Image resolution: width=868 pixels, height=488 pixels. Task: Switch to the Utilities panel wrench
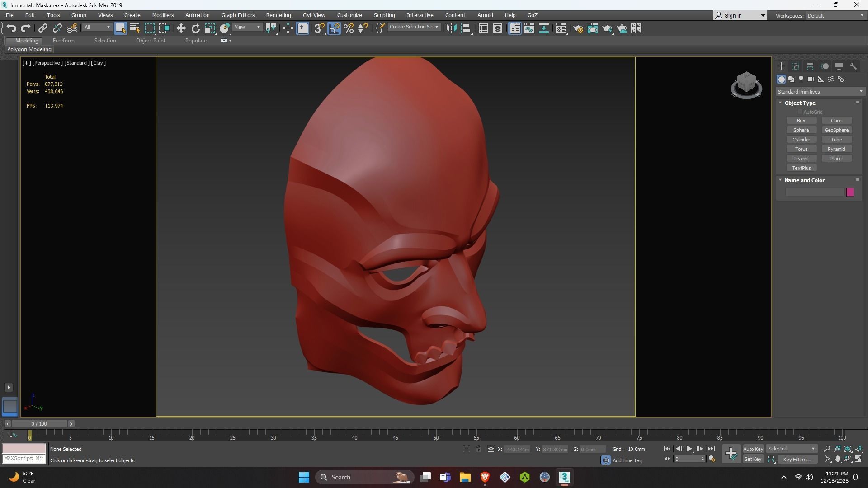[x=854, y=66]
